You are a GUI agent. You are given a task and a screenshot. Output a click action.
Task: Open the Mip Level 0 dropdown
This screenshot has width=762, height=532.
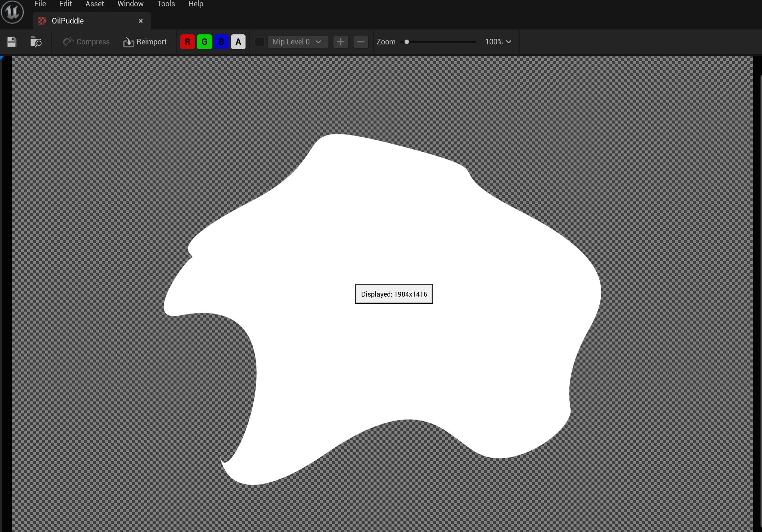pos(297,42)
